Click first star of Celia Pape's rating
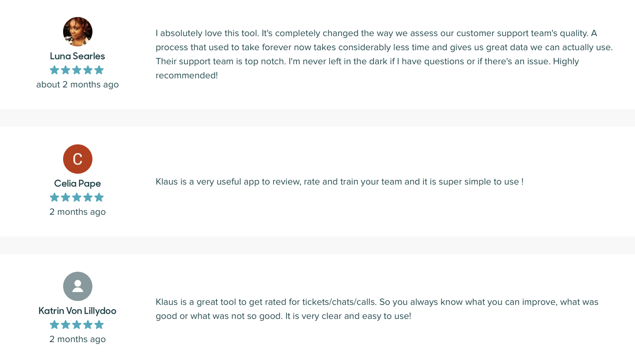Image resolution: width=635 pixels, height=364 pixels. (x=55, y=197)
